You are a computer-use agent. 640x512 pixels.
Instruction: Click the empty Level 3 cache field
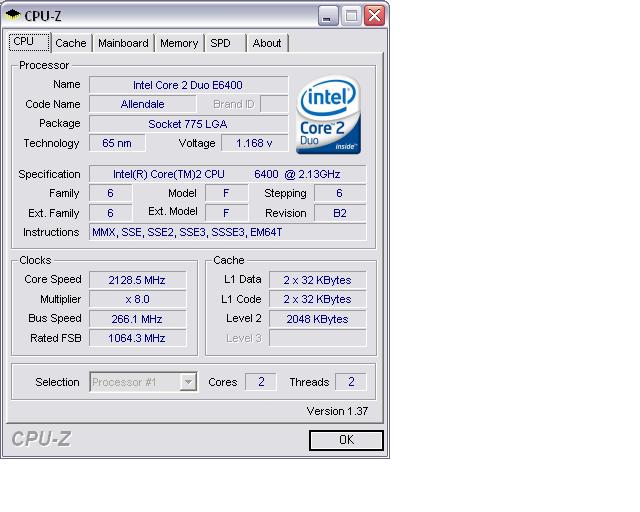317,338
